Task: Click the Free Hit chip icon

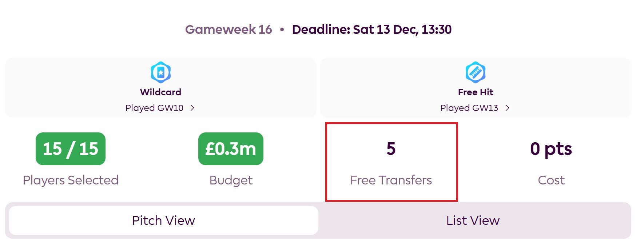Action: (x=475, y=72)
